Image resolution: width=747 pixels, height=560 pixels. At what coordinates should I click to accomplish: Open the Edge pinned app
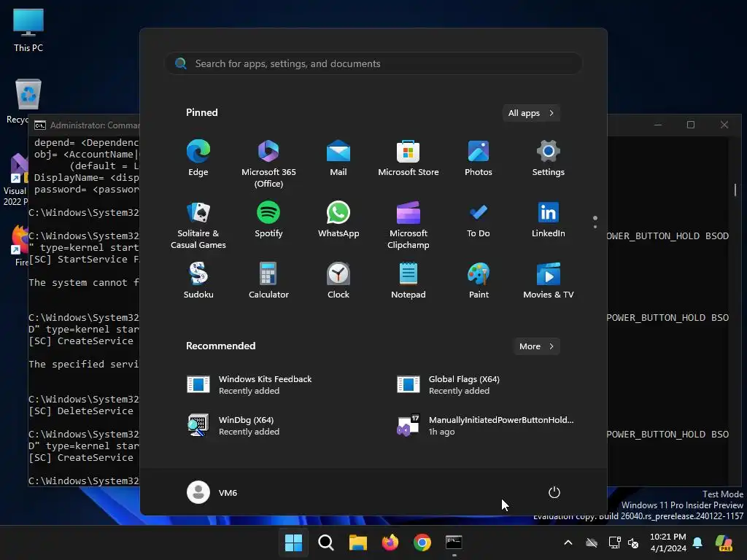[198, 158]
